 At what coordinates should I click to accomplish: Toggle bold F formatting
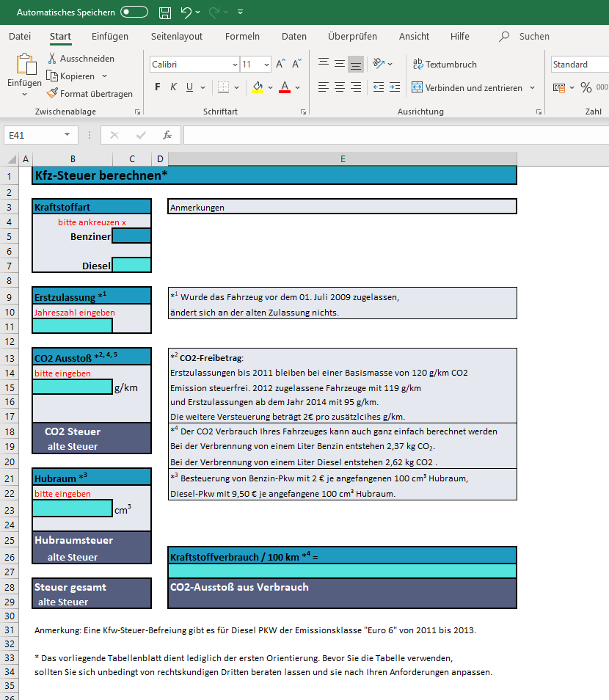pos(157,87)
